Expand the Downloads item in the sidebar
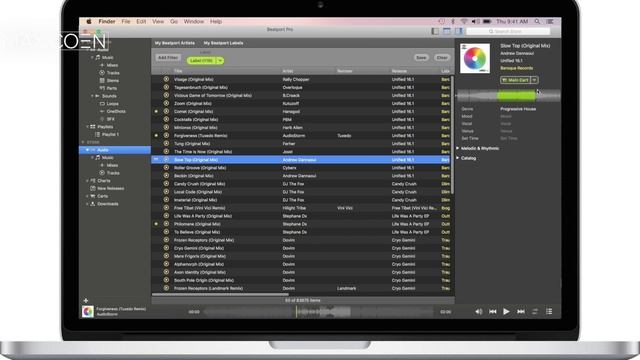This screenshot has height=360, width=640. coord(88,204)
